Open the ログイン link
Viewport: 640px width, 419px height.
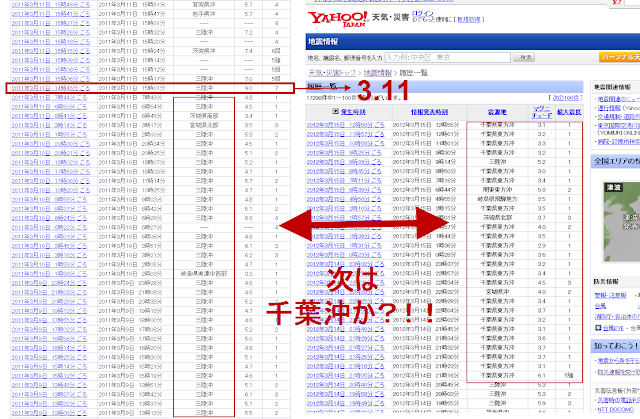click(x=422, y=13)
